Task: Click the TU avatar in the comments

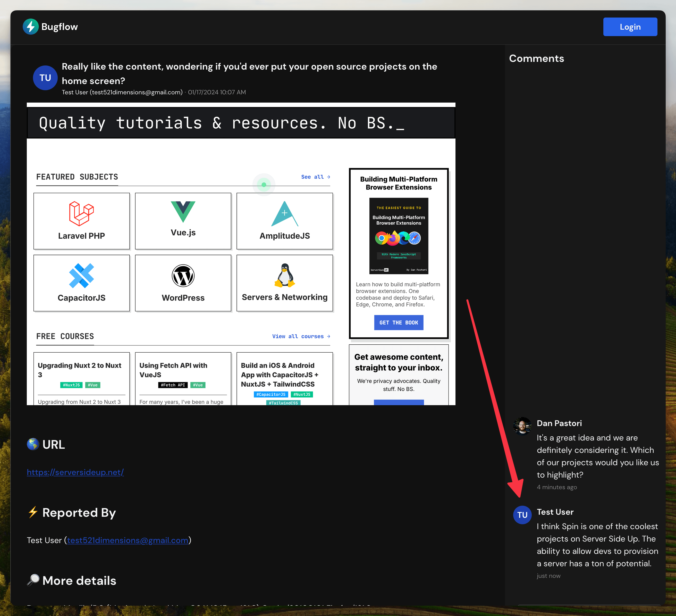Action: [522, 515]
